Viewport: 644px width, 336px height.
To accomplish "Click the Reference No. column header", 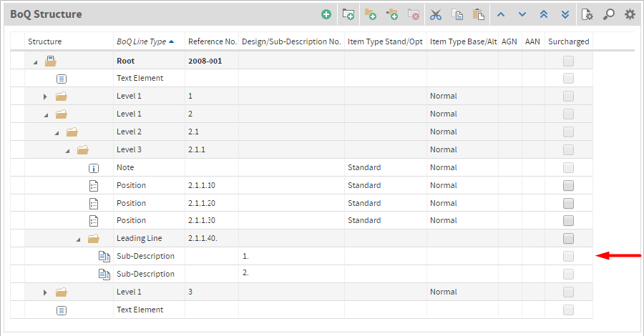I will [213, 41].
